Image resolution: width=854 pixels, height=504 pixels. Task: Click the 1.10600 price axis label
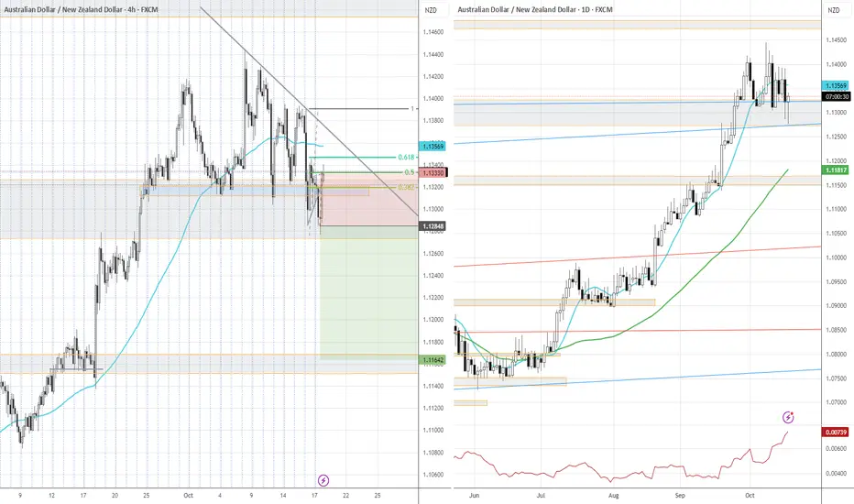[433, 475]
